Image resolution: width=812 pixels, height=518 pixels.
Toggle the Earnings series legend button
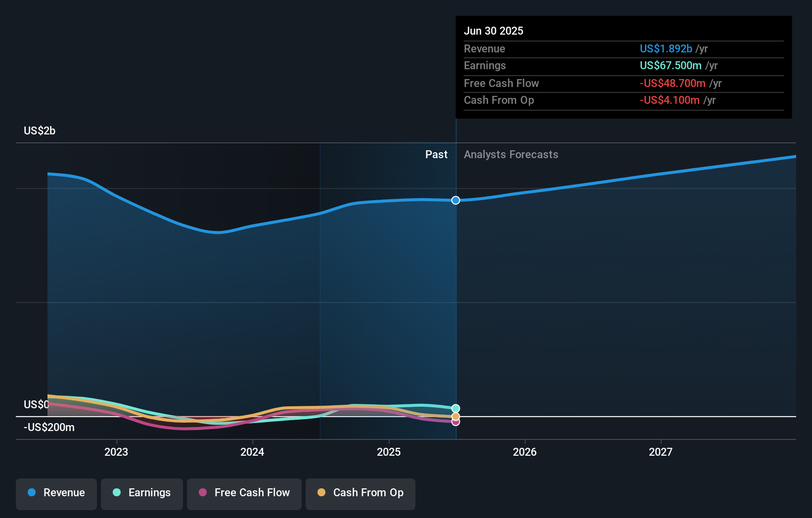coord(142,494)
